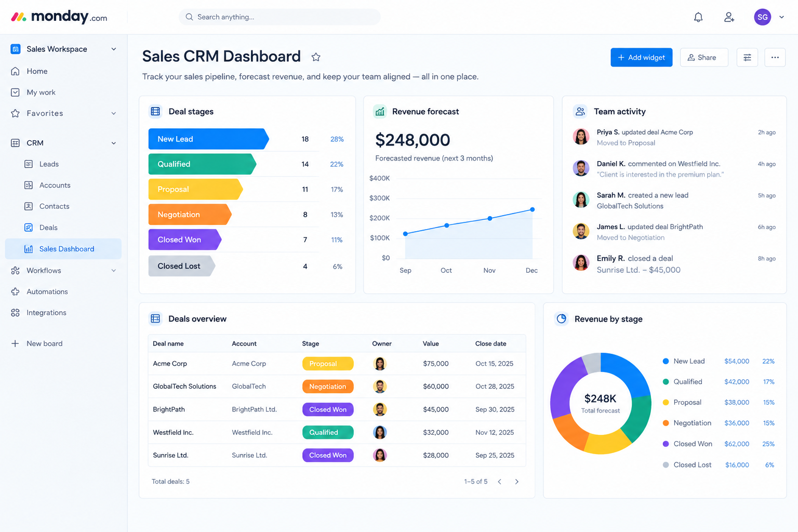Click the Value column header
The width and height of the screenshot is (798, 532).
click(x=431, y=343)
